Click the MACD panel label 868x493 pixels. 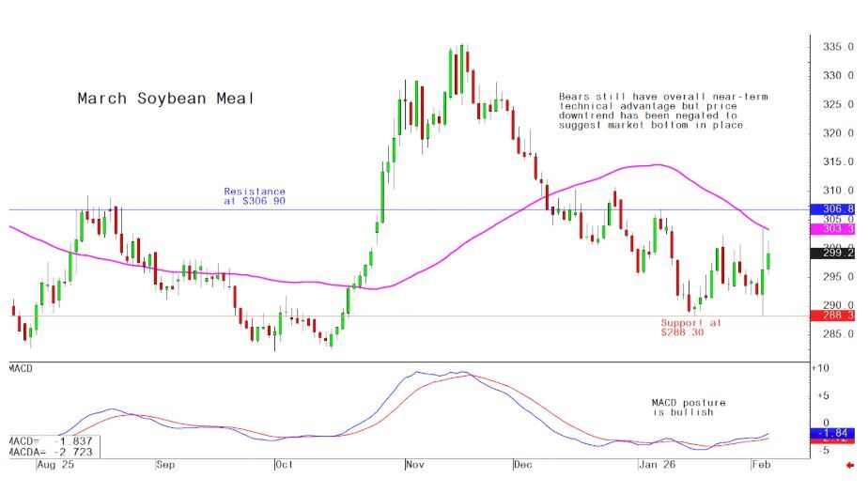coord(20,368)
